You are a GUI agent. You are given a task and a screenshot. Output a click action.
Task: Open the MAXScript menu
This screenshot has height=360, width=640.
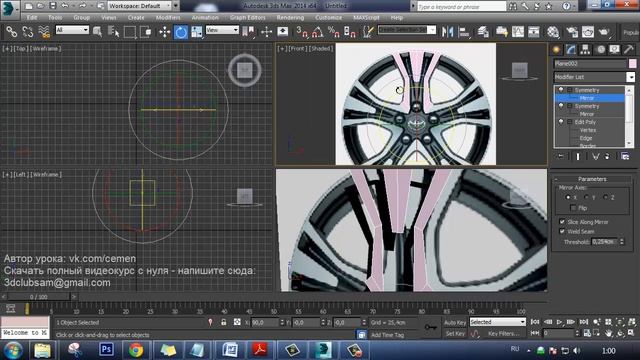(x=366, y=18)
